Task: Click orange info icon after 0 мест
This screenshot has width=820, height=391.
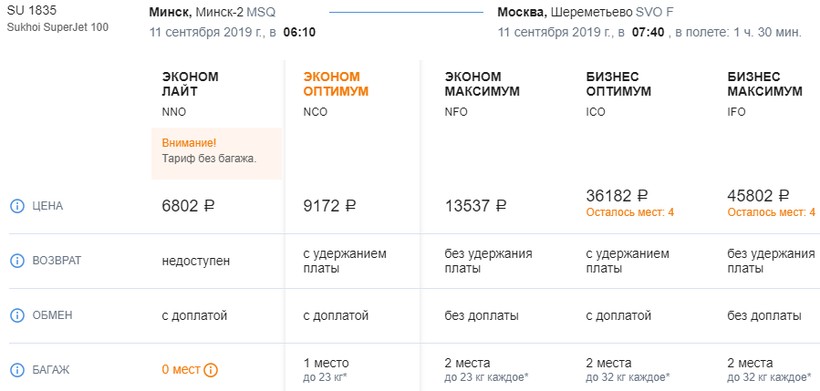Action: (211, 370)
